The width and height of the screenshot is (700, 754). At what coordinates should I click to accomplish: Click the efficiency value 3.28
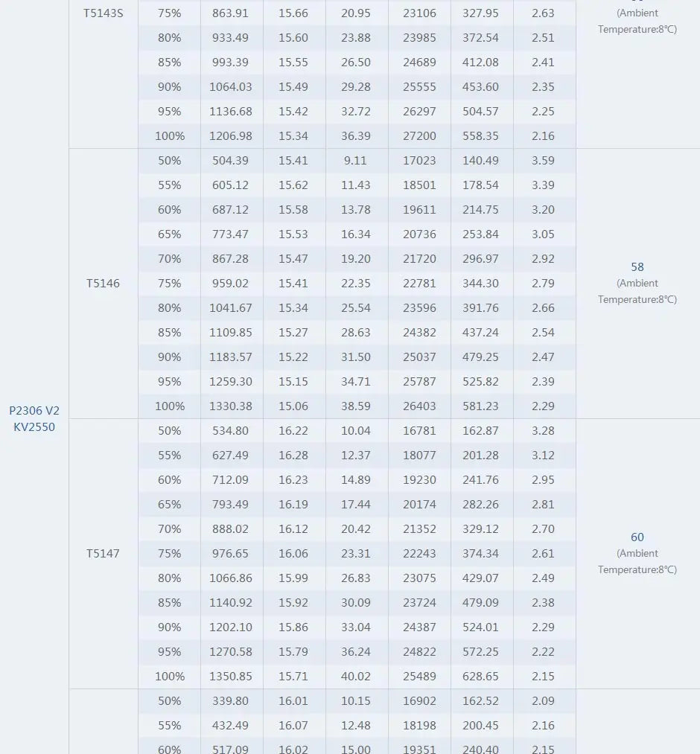(543, 431)
